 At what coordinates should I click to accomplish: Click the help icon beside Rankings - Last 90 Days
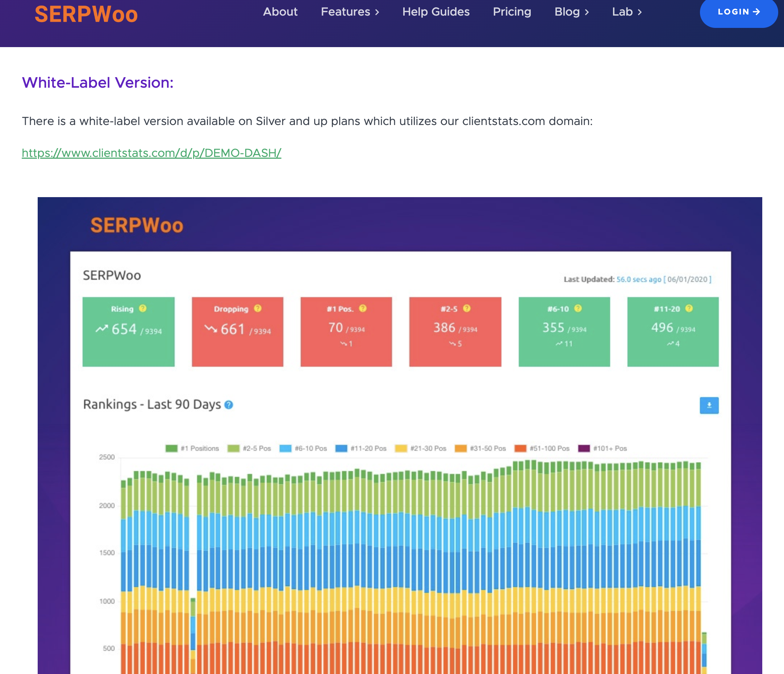coord(229,405)
